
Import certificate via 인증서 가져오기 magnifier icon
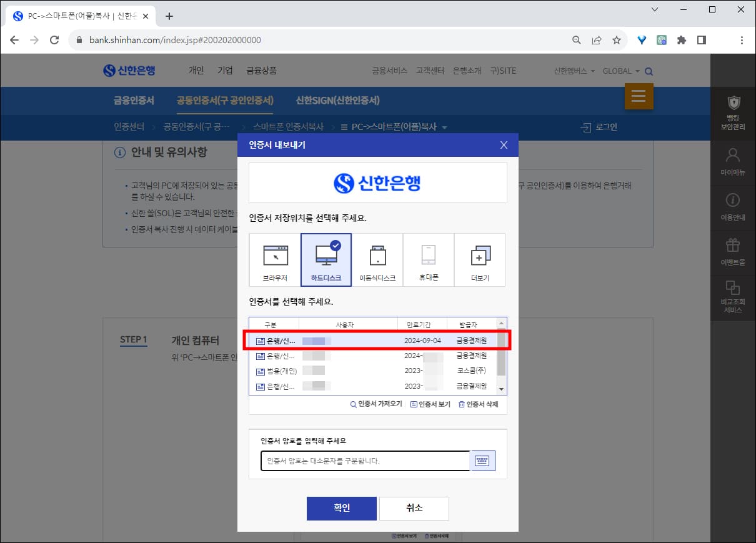[x=376, y=404]
